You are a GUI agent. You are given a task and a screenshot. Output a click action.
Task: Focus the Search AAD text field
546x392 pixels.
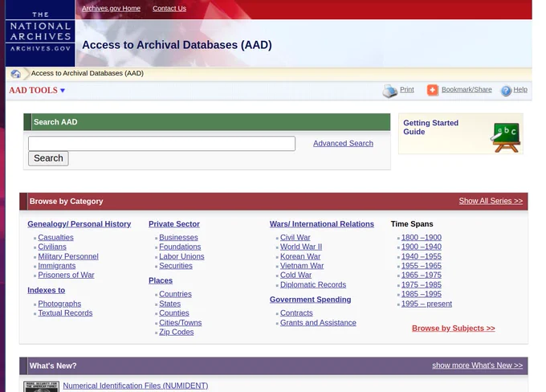click(161, 144)
